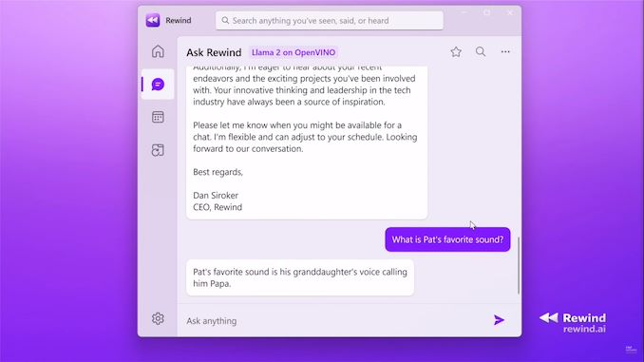This screenshot has height=362, width=644.
Task: Click the rewind history sidebar icon
Action: point(158,150)
